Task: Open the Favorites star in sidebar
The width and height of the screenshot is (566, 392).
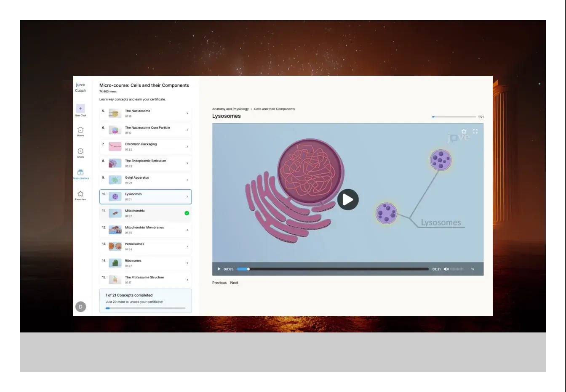Action: [x=80, y=194]
